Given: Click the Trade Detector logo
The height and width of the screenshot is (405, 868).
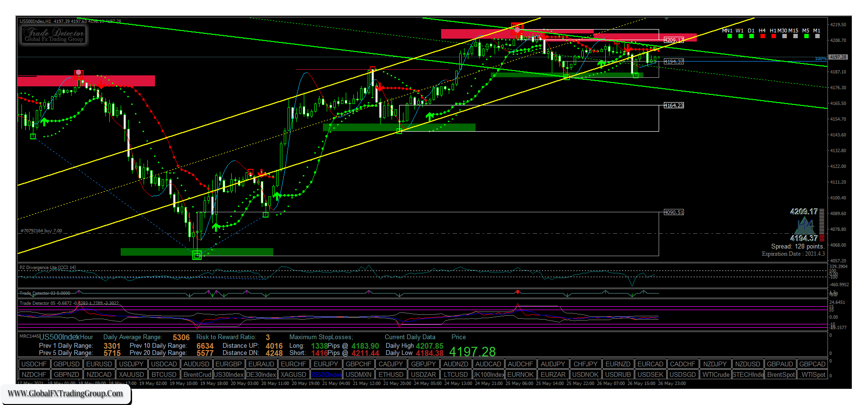Looking at the screenshot, I should pos(54,34).
